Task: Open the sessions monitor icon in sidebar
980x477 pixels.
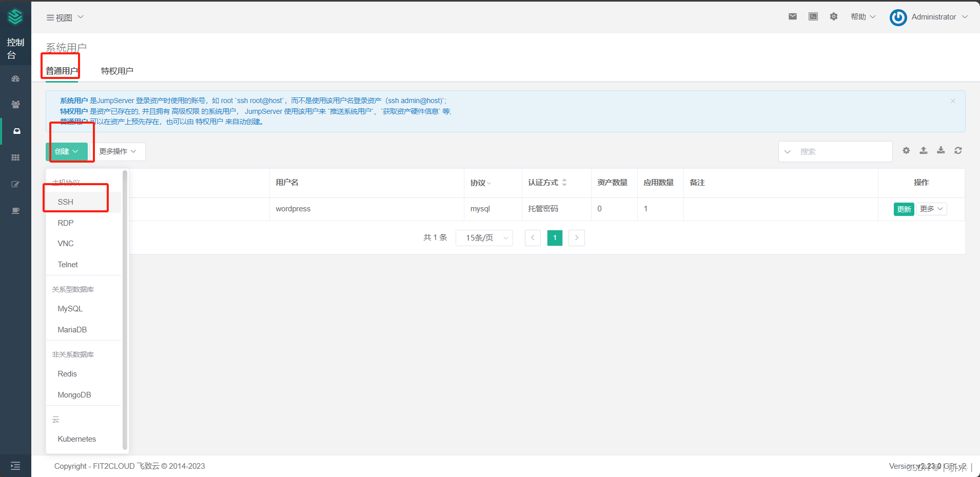Action: pyautogui.click(x=15, y=211)
